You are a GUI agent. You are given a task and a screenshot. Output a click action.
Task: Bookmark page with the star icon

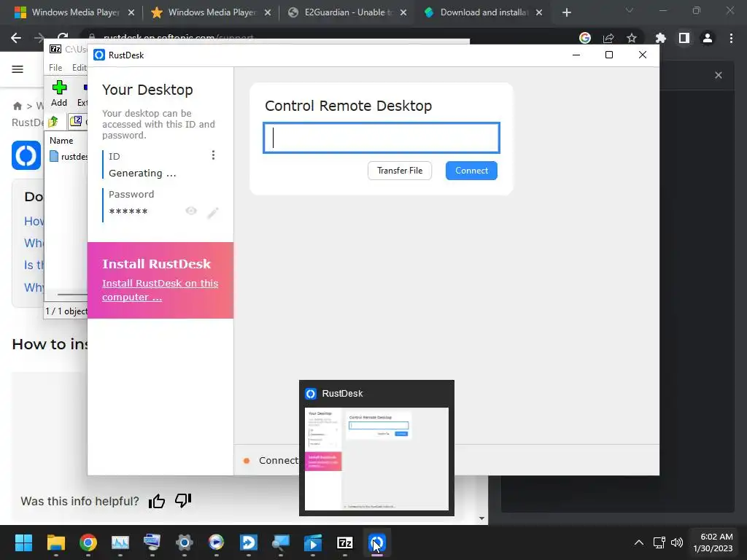coord(632,38)
